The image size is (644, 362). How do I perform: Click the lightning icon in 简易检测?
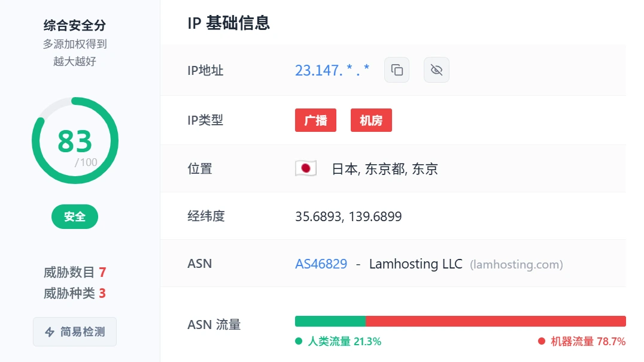point(50,332)
